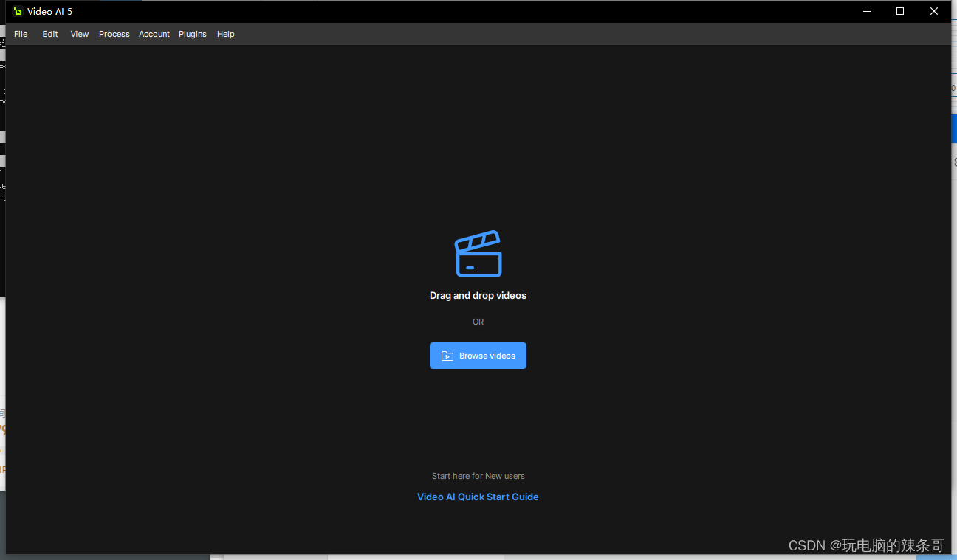Open the View menu
This screenshot has width=957, height=560.
[80, 34]
